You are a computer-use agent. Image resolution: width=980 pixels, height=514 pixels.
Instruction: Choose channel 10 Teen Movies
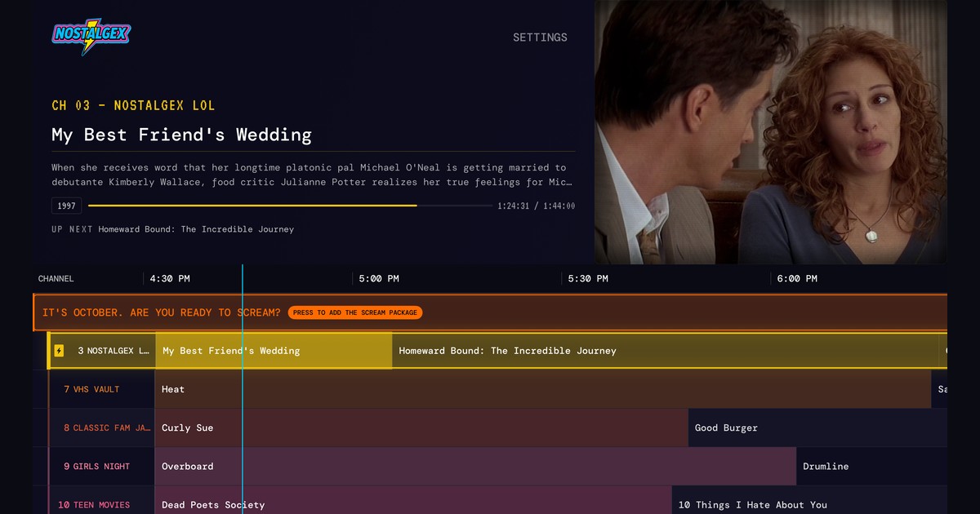click(x=102, y=500)
